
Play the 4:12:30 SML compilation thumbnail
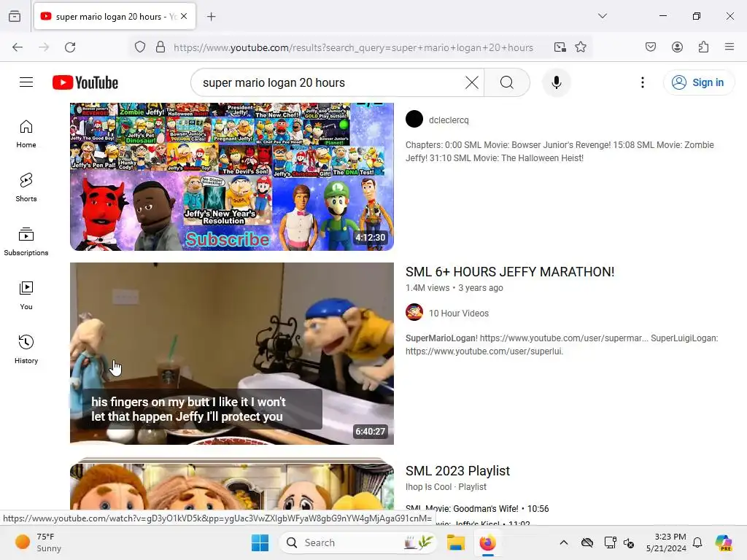[232, 176]
